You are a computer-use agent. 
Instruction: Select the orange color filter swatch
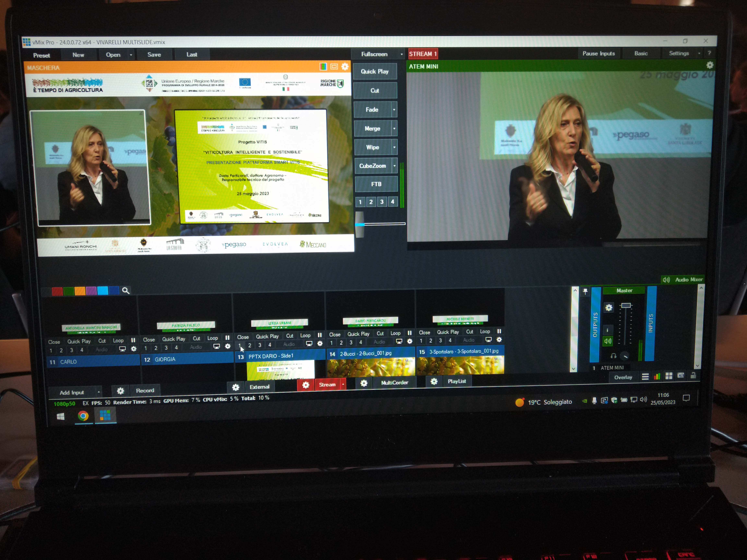tap(80, 291)
